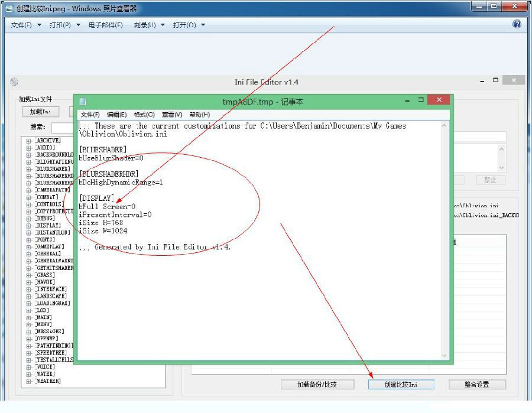Open the 打印(P) dropdown in Photo Viewer
The image size is (532, 413).
click(x=64, y=25)
